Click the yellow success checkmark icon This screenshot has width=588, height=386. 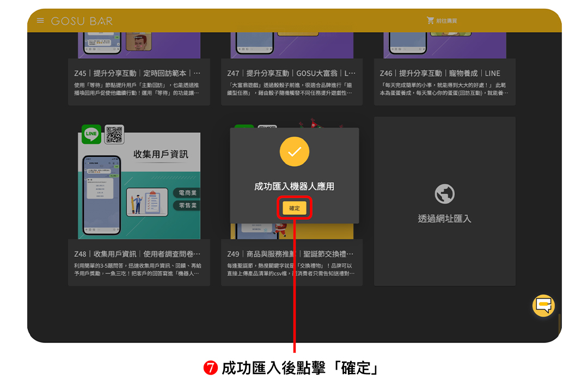coord(295,151)
